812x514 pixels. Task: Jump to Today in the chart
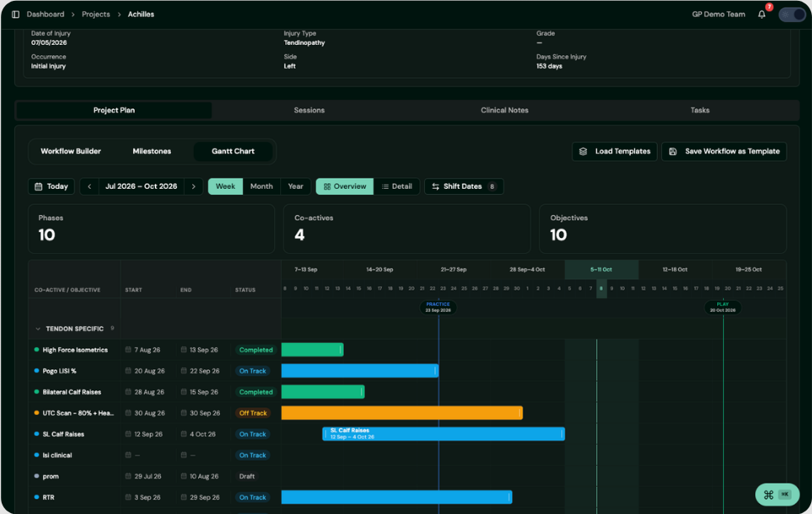pyautogui.click(x=52, y=186)
